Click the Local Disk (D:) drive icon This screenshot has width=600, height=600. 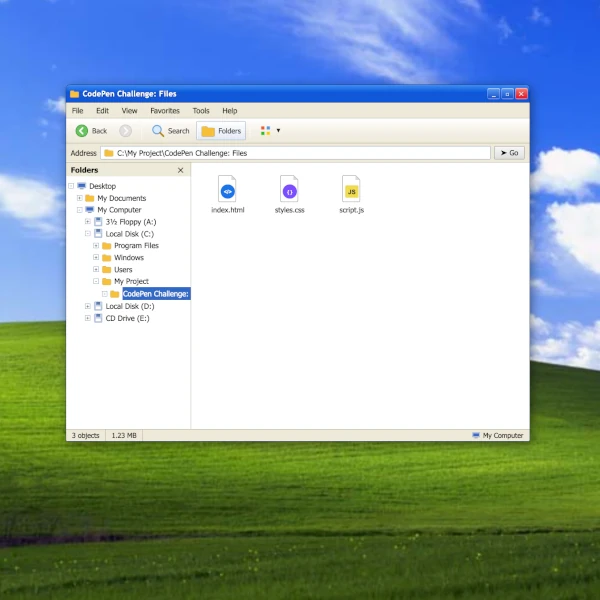click(x=98, y=306)
